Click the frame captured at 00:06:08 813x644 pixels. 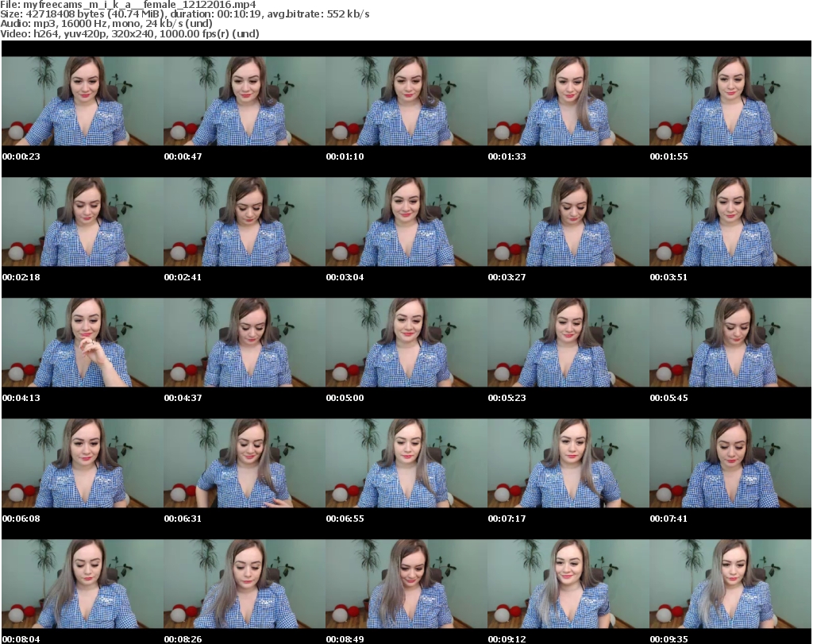click(x=83, y=463)
